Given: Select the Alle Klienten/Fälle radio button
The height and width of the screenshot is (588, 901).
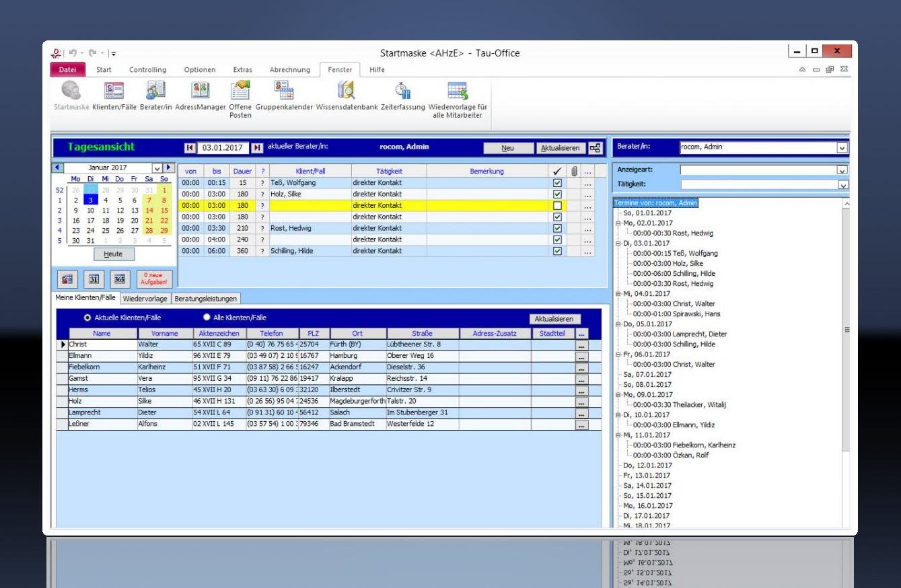Looking at the screenshot, I should point(207,318).
